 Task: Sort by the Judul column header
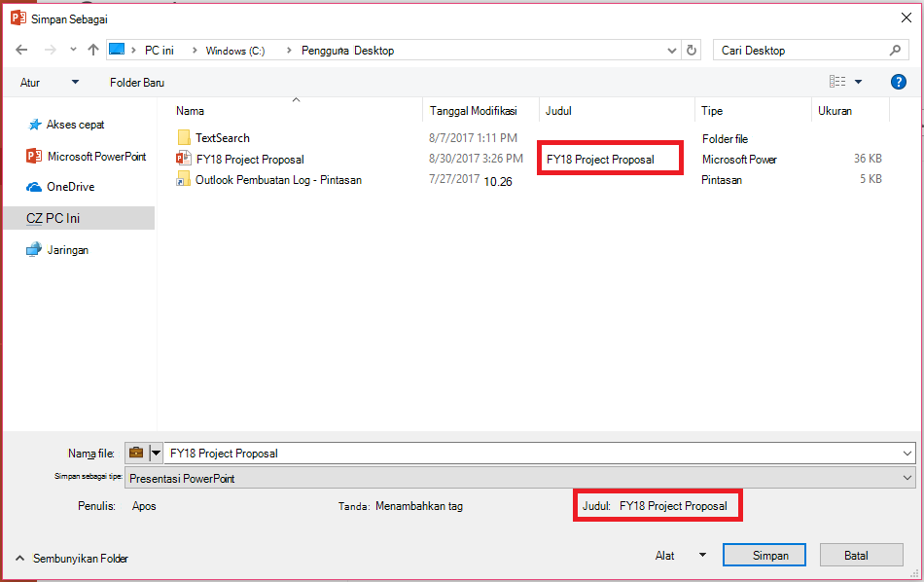point(558,111)
